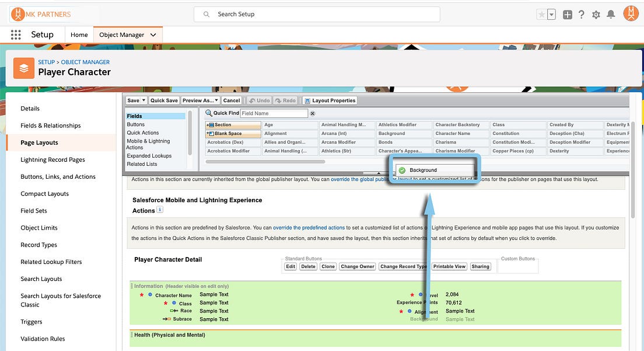
Task: Open the user profile avatar
Action: click(x=631, y=13)
